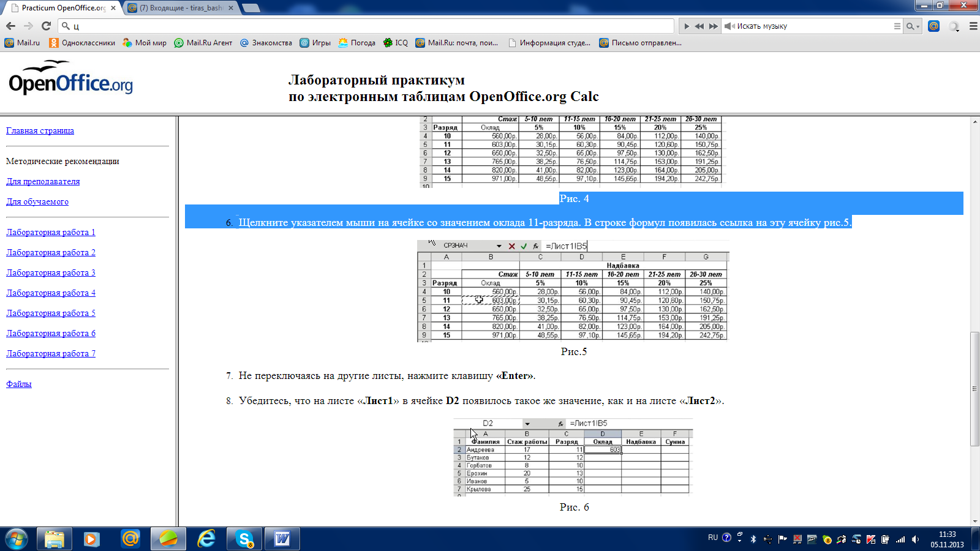Click the Kaspersky tray icon

pos(871,539)
